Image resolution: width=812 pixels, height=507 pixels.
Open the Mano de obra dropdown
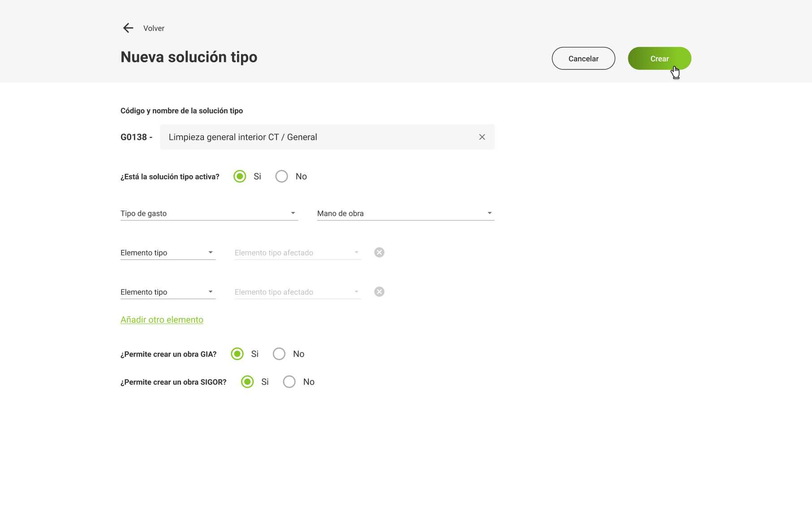click(406, 214)
